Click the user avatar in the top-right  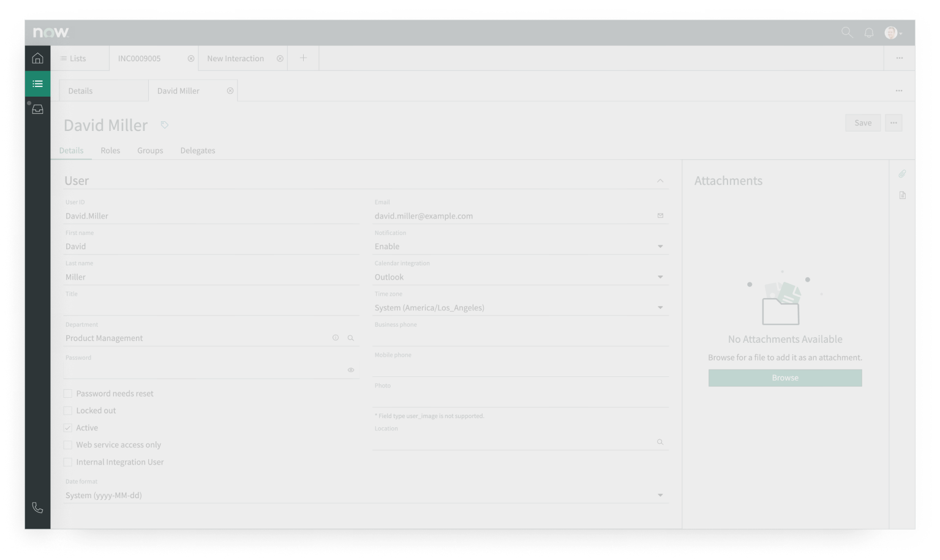(892, 33)
